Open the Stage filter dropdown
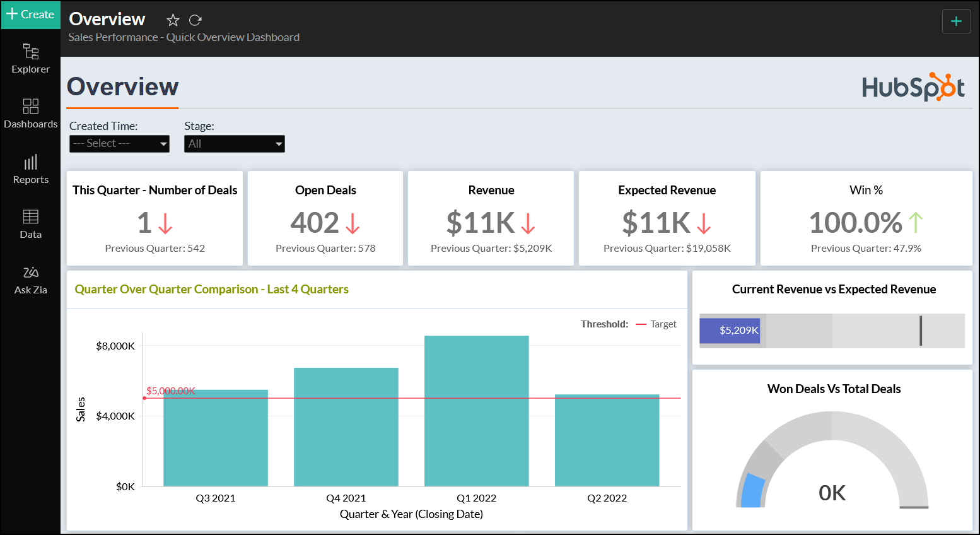This screenshot has height=535, width=980. (x=234, y=144)
